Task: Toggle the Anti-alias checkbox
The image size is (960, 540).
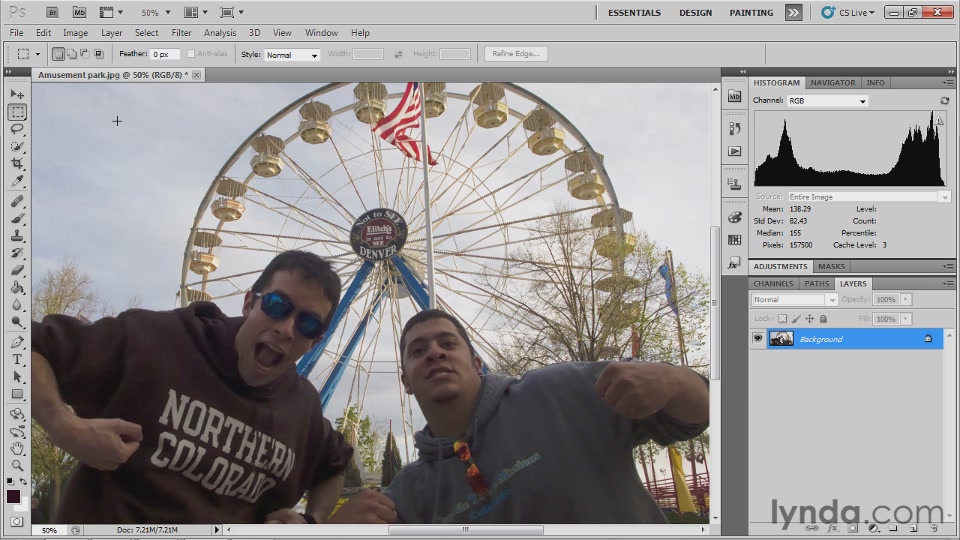Action: coord(190,54)
